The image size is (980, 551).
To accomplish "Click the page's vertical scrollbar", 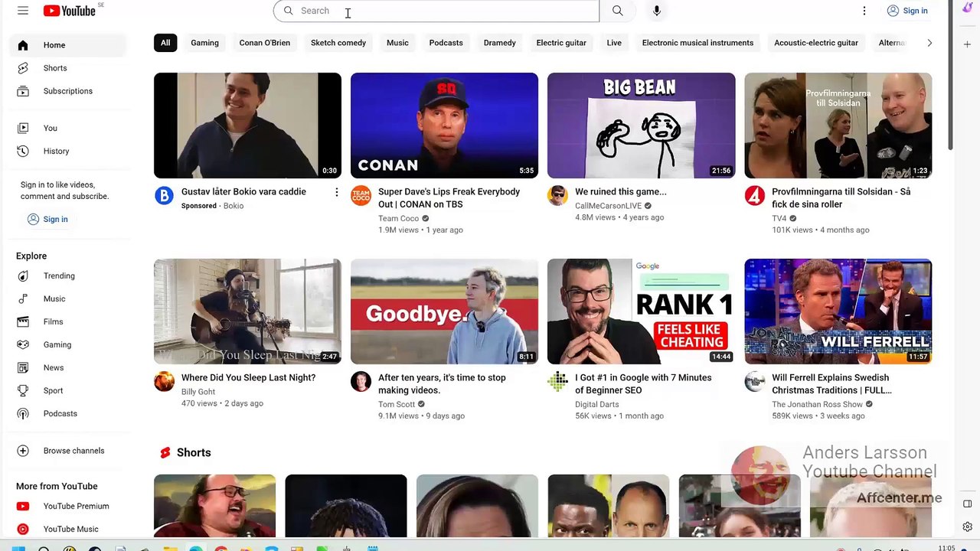I will click(x=951, y=77).
